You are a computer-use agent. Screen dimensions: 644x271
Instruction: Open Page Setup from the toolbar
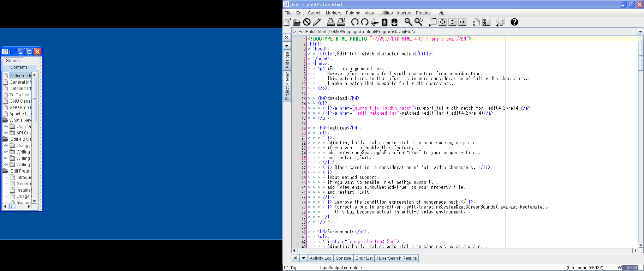tap(341, 22)
